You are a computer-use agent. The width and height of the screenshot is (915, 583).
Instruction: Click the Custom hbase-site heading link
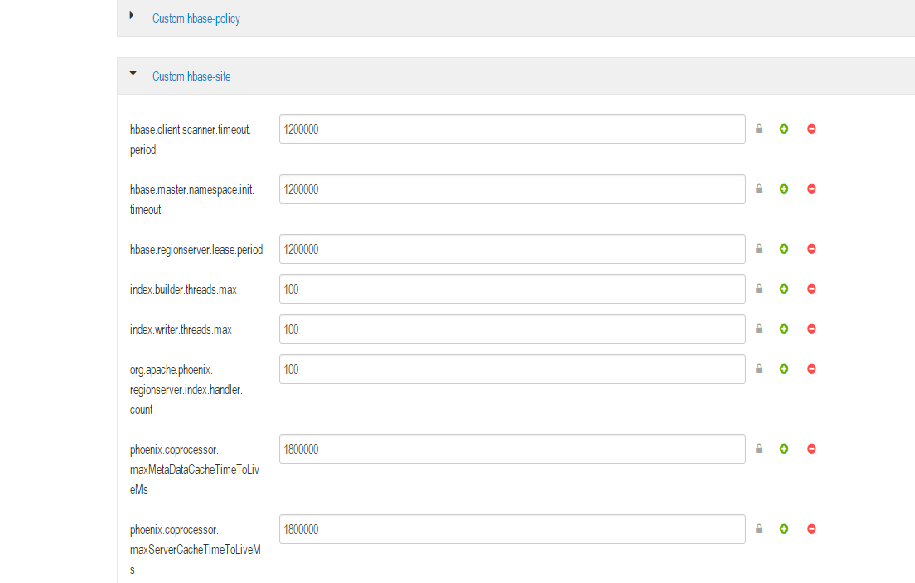(191, 77)
